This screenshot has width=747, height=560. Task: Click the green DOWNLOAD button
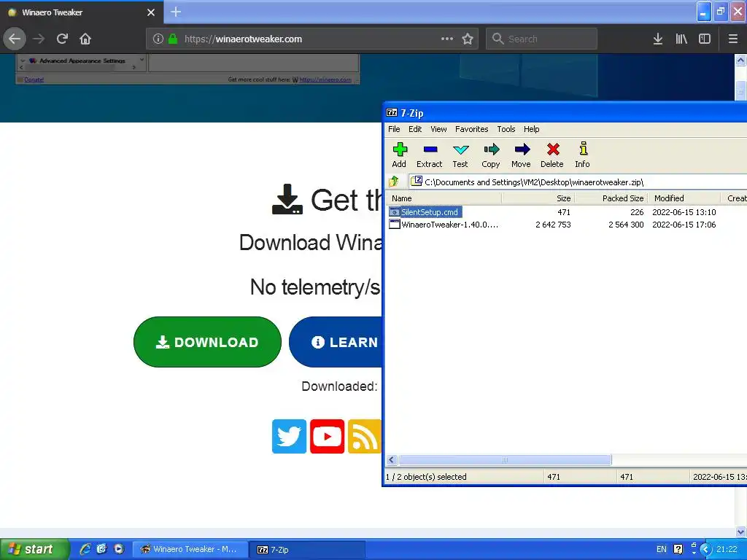click(207, 342)
